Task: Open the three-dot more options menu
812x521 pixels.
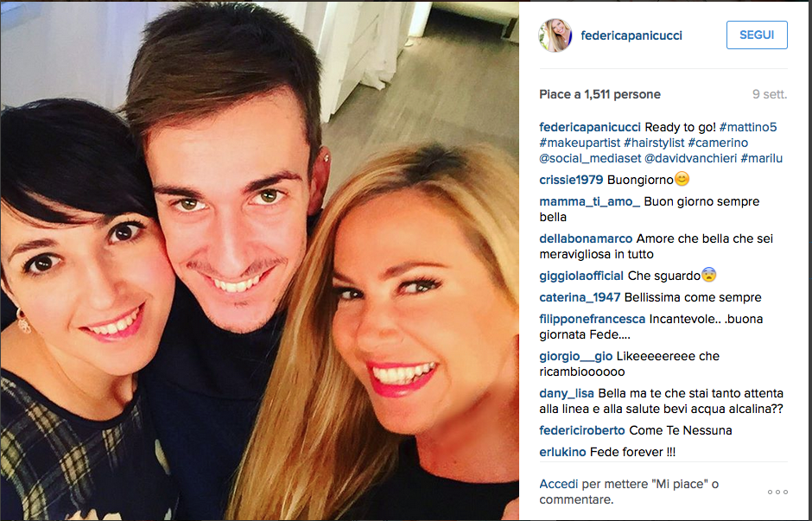Action: point(777,492)
